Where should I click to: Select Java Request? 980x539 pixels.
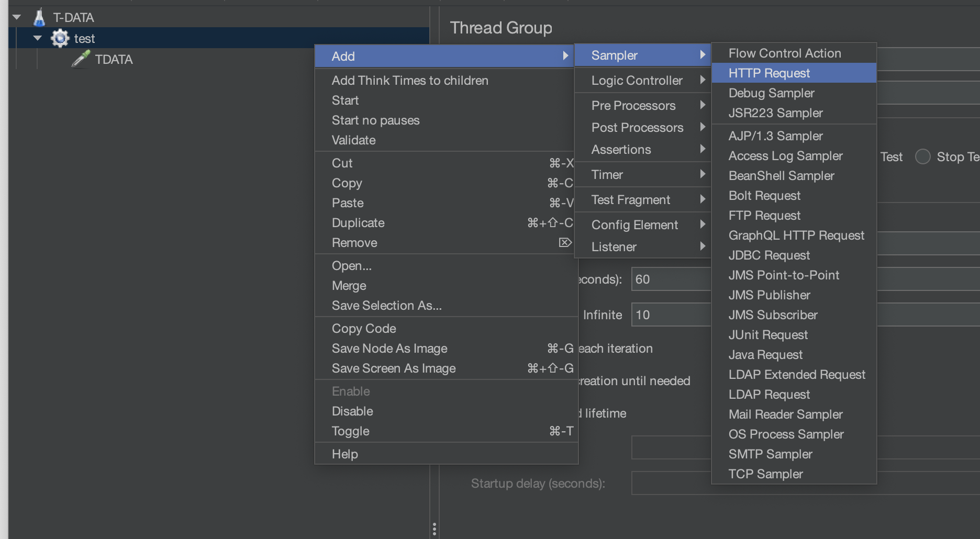pos(794,354)
